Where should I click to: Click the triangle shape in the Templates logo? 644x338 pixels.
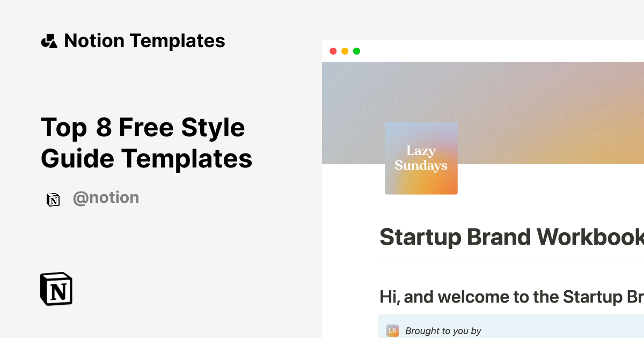tap(53, 45)
